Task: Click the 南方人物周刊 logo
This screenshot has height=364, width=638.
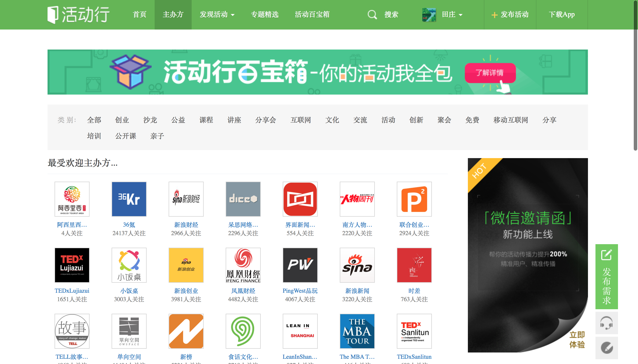Action: click(x=357, y=199)
